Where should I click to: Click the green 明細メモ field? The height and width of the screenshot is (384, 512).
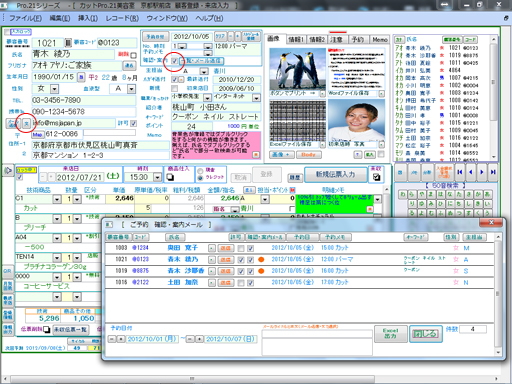[334, 204]
